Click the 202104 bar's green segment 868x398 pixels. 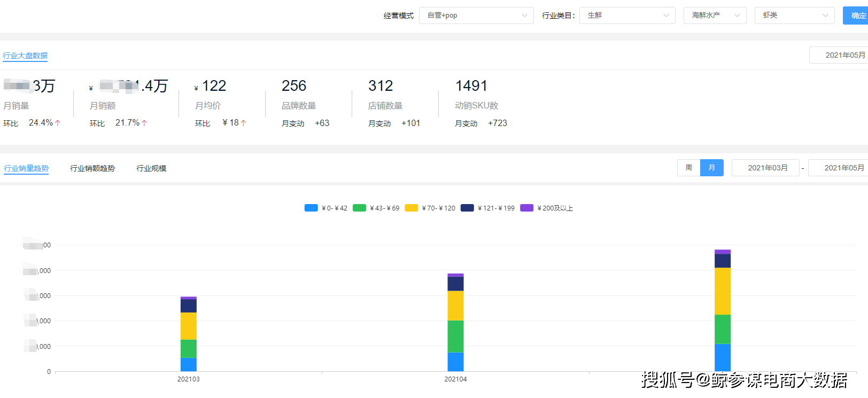tap(455, 337)
